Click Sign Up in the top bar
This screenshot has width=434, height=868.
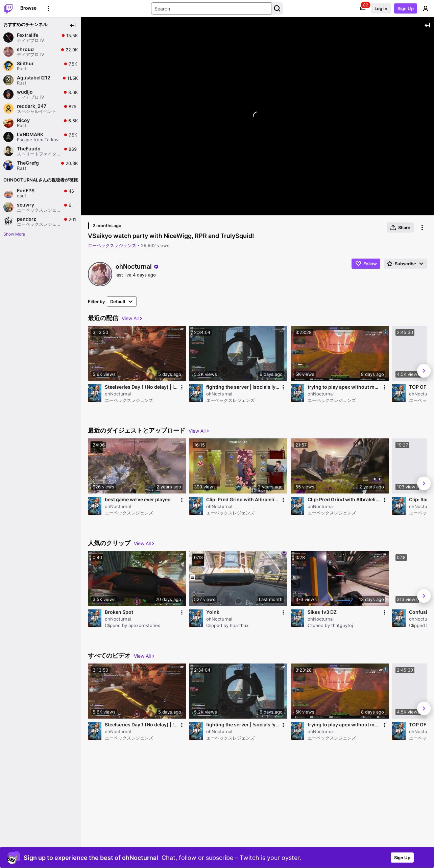[x=406, y=8]
